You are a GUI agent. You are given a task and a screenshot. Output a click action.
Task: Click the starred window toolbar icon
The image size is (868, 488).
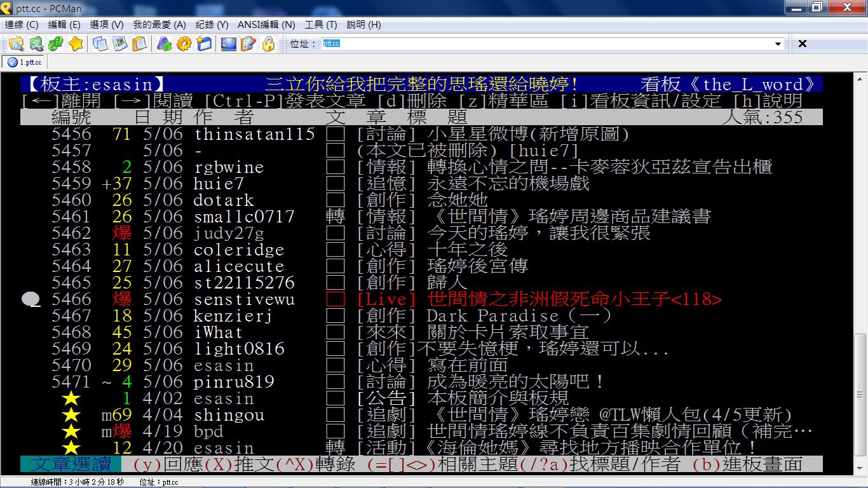tap(204, 44)
